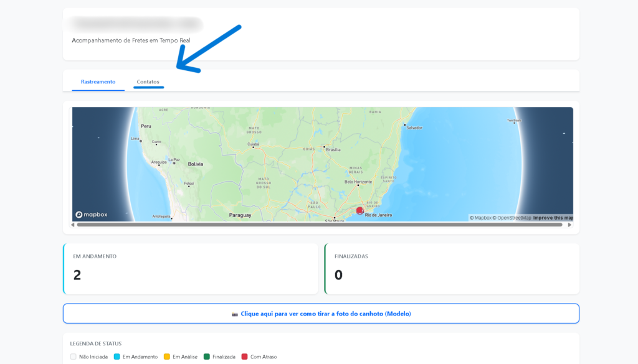638x364 pixels.
Task: Click the Belo Horizonte city dot on the map
Action: (358, 185)
